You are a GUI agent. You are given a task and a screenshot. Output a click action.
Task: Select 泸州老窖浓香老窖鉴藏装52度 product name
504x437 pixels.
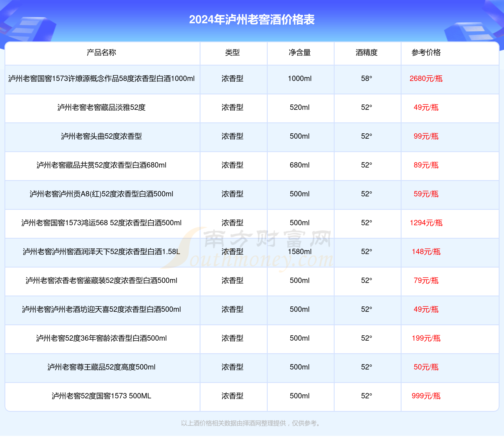pyautogui.click(x=101, y=281)
